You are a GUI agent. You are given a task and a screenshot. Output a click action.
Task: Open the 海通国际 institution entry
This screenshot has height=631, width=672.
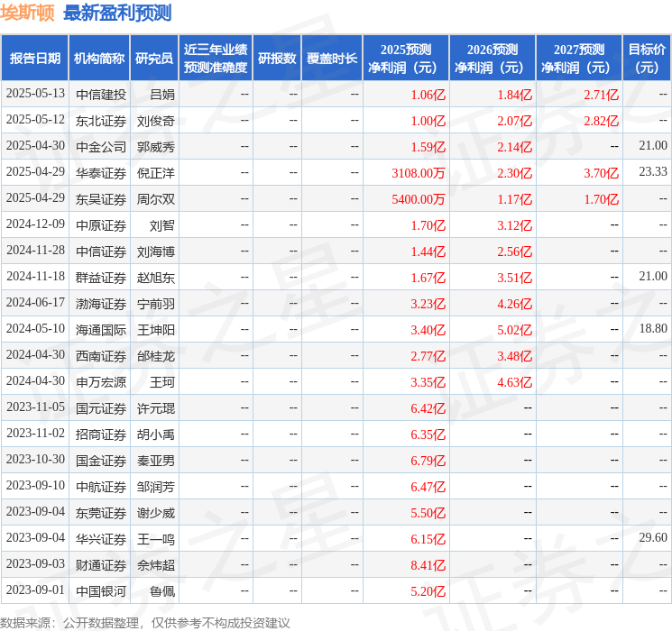click(x=100, y=329)
